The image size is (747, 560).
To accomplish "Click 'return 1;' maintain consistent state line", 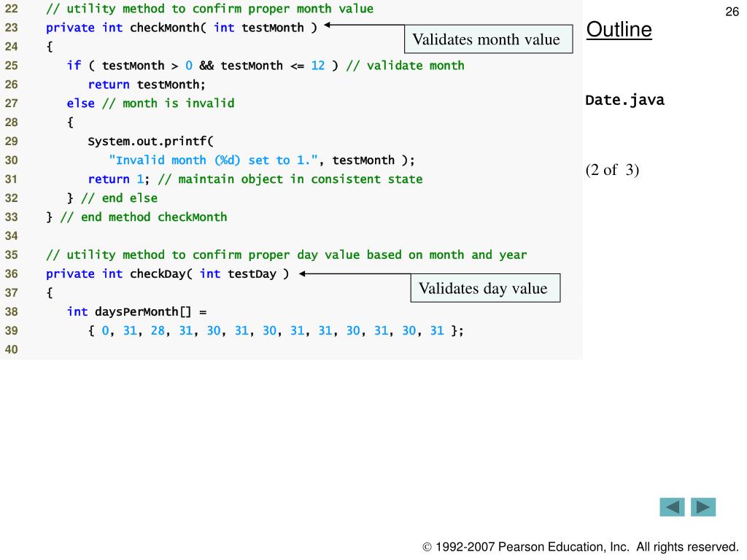I will pyautogui.click(x=255, y=179).
